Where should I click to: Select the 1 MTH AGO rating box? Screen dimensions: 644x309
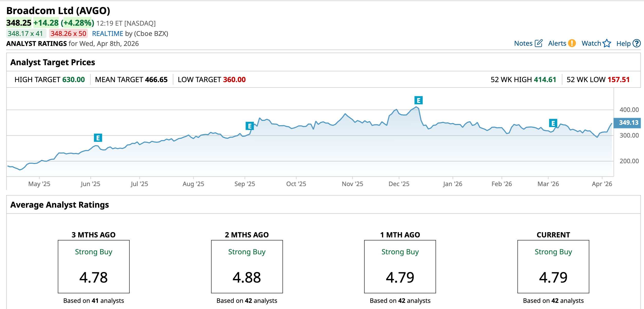point(400,266)
